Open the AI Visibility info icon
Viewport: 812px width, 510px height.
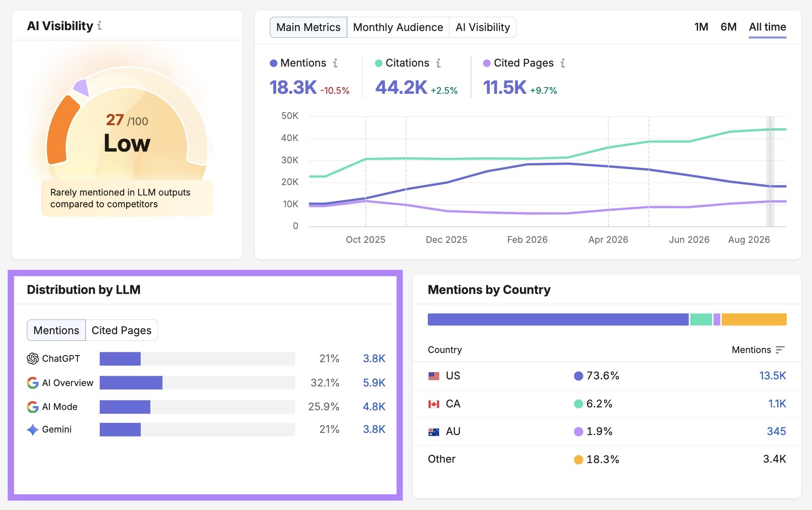(x=100, y=26)
